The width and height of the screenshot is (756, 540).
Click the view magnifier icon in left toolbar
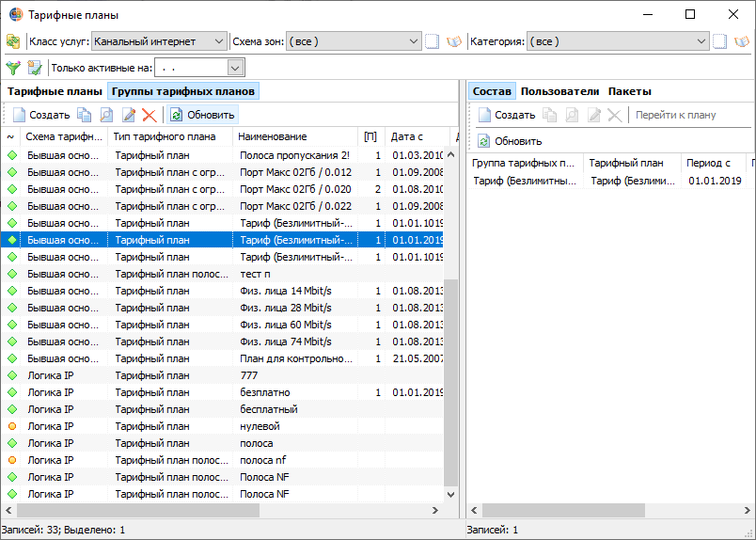point(106,115)
